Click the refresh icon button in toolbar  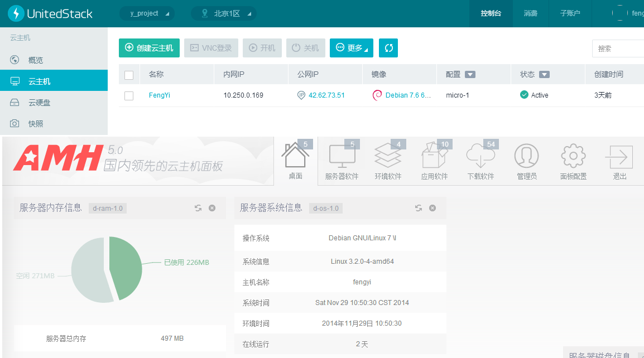point(388,48)
